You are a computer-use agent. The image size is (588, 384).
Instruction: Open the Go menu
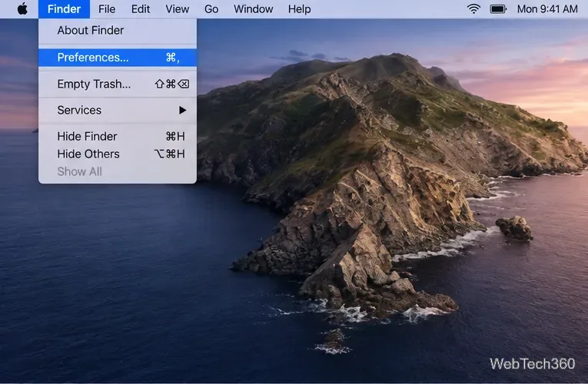211,9
